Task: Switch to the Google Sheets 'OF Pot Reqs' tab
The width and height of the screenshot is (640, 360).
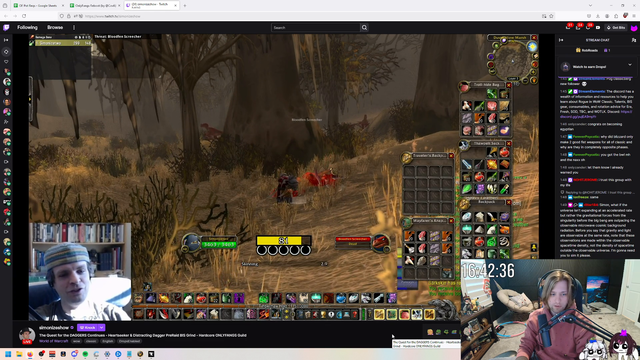Action: pyautogui.click(x=38, y=5)
